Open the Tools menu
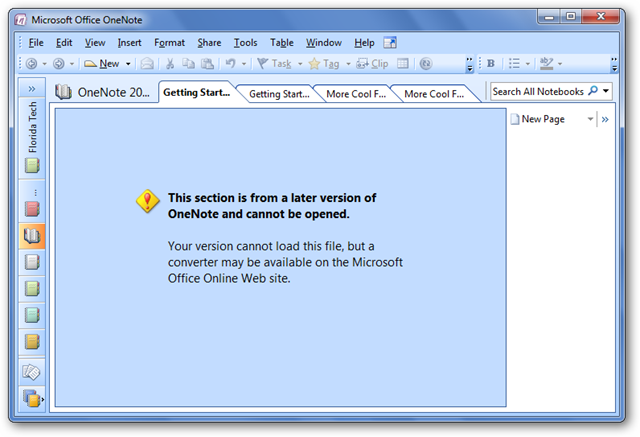The height and width of the screenshot is (437, 640). 245,43
